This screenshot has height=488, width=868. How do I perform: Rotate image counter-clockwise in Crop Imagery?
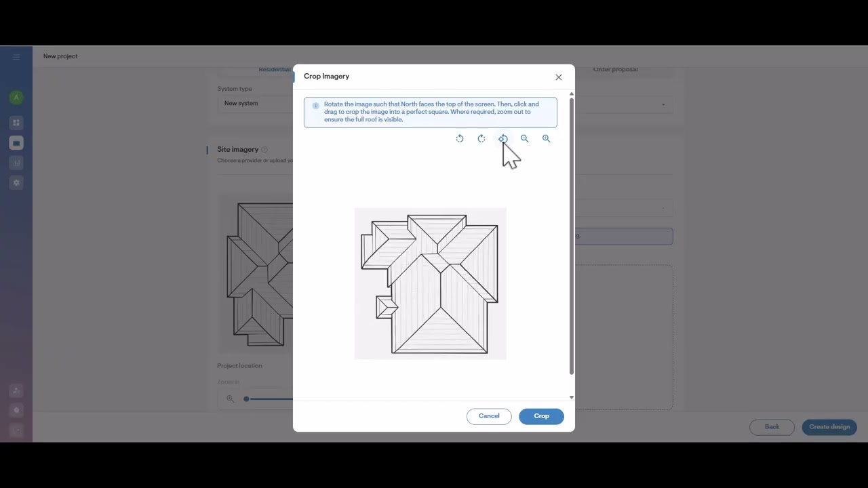[x=460, y=138]
